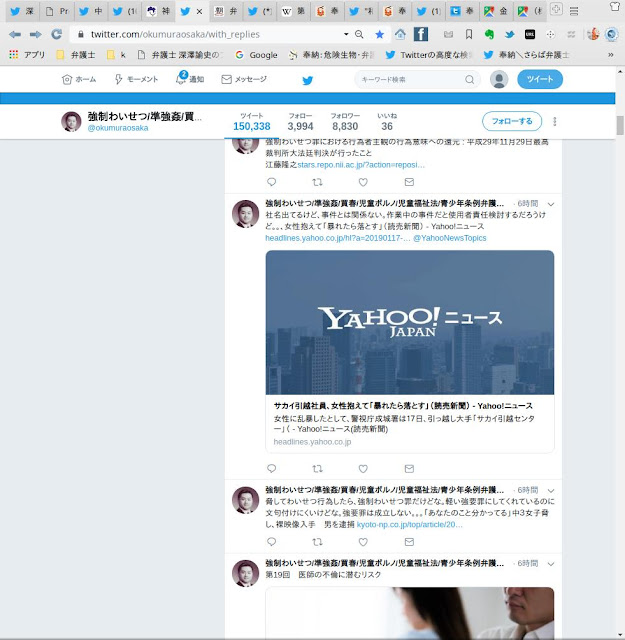This screenshot has width=625, height=640.
Task: Retweet the kyoto-np.co.jp tweet
Action: point(317,542)
